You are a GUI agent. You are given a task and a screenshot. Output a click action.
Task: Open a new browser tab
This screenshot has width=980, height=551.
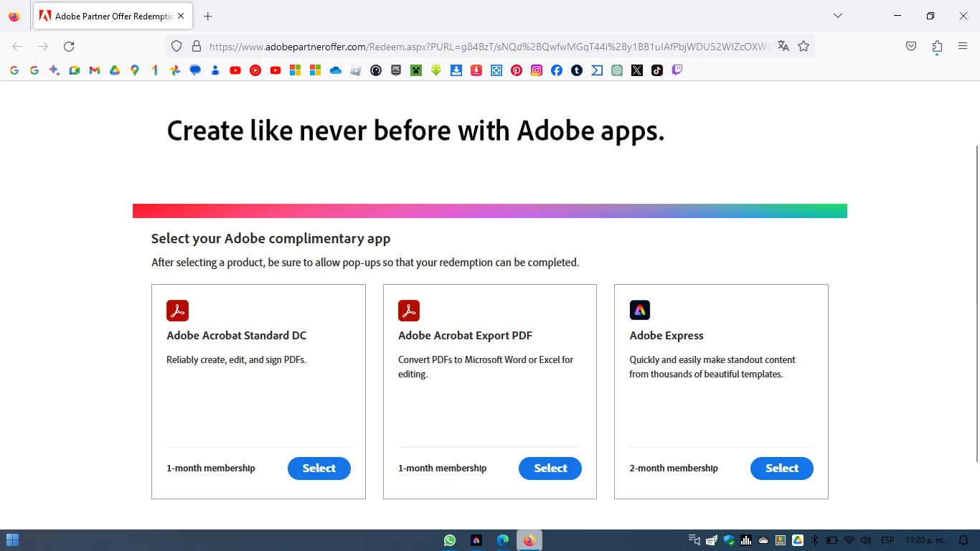coord(207,16)
